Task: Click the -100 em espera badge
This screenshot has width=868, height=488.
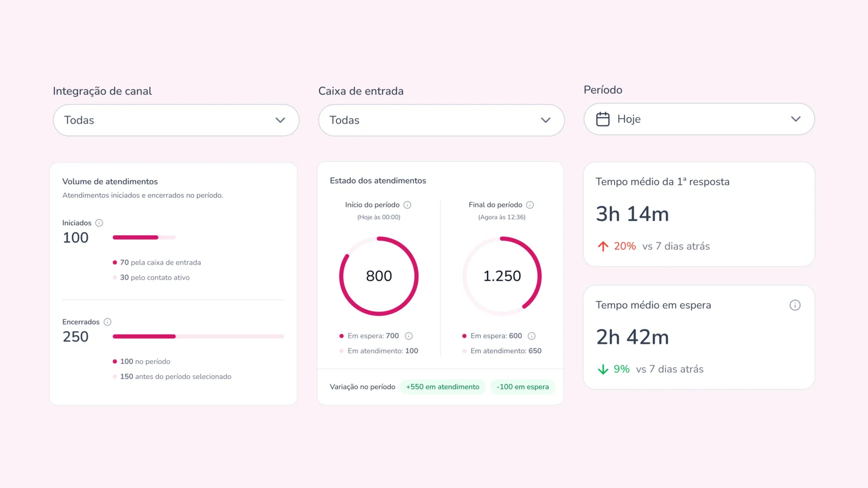Action: tap(522, 387)
